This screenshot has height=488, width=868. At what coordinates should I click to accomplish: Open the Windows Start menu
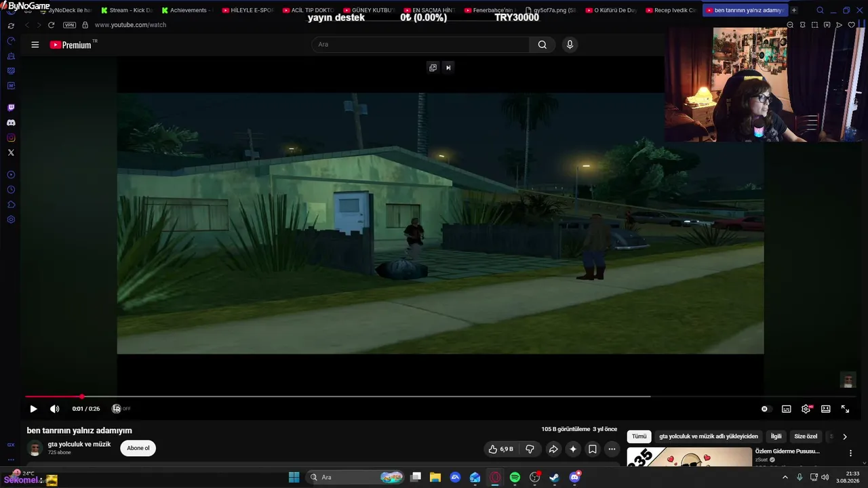pyautogui.click(x=294, y=477)
